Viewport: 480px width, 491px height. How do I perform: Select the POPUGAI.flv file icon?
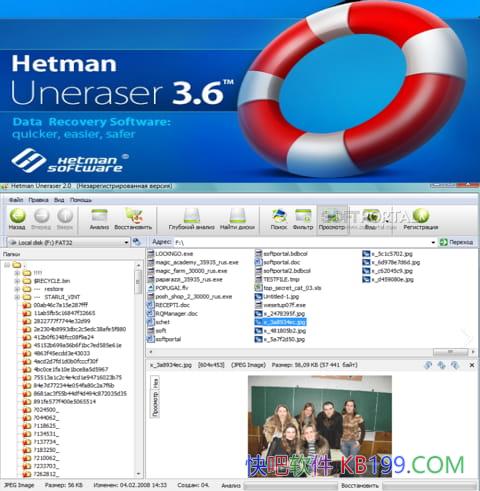(151, 288)
